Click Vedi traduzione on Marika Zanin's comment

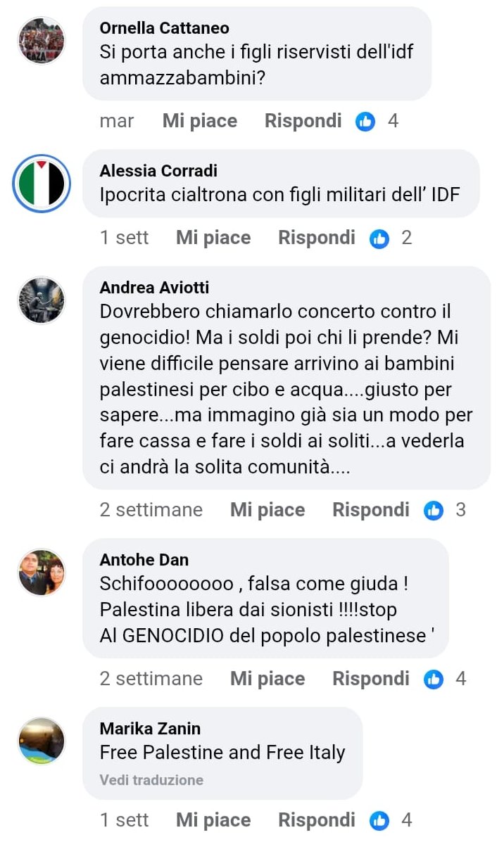[x=151, y=780]
